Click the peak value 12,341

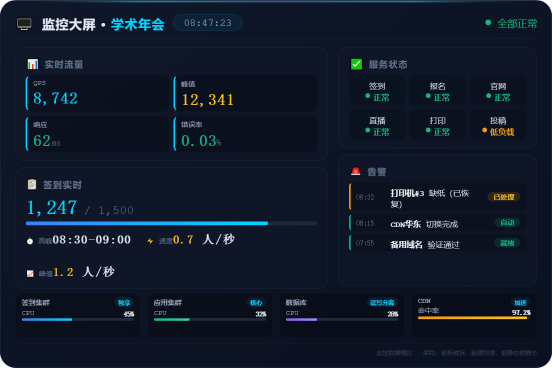pos(208,100)
